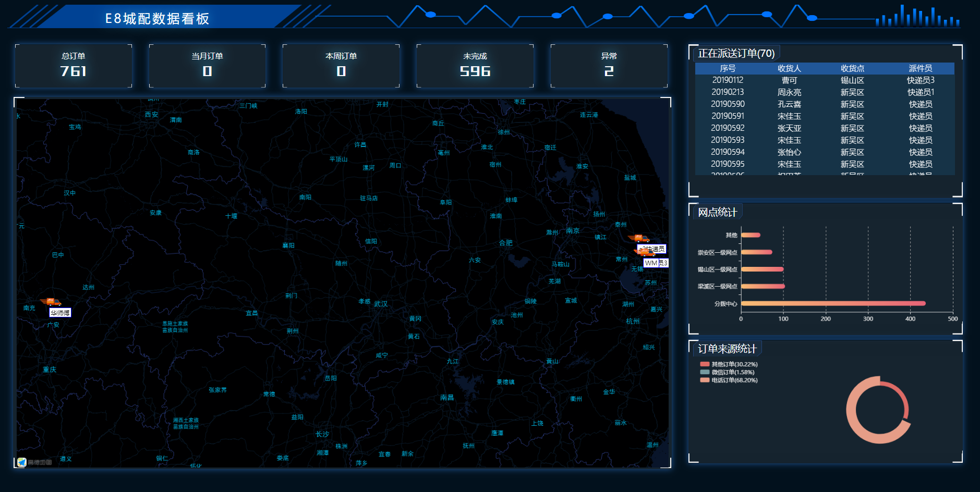
Task: Click the 派件员 column header
Action: coord(920,68)
